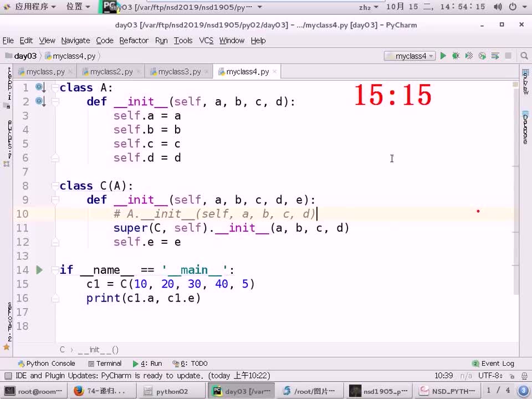Viewport: 532px width, 399px height.
Task: Open the NSD_PYTH taskbar item
Action: coord(448,391)
